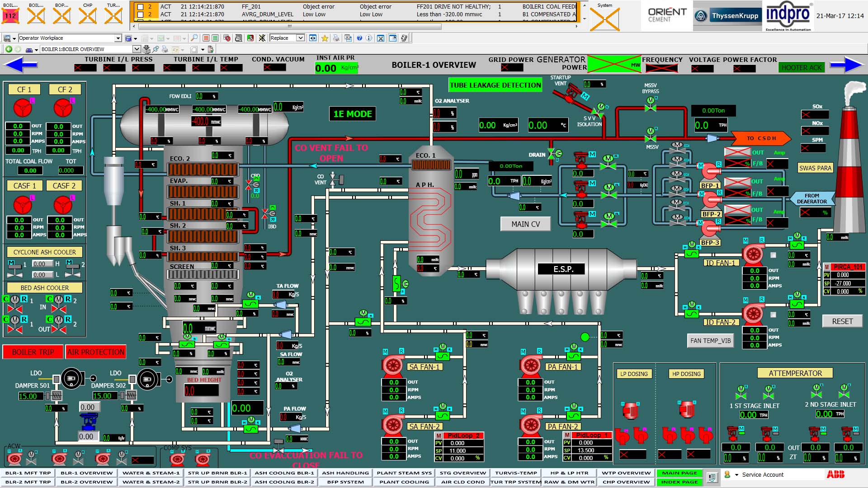
Task: Select the DRAIN valve symbol
Action: pyautogui.click(x=555, y=155)
